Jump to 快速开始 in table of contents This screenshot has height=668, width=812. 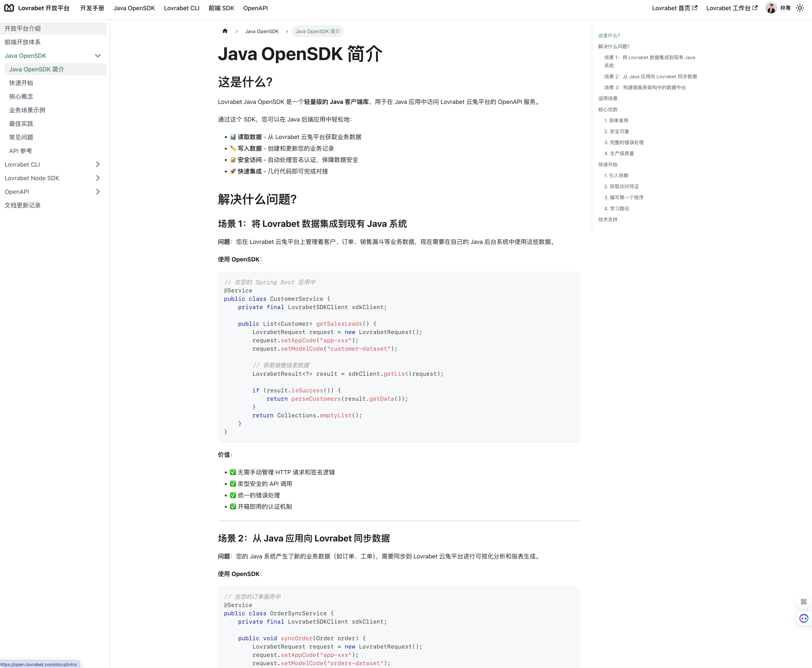608,165
